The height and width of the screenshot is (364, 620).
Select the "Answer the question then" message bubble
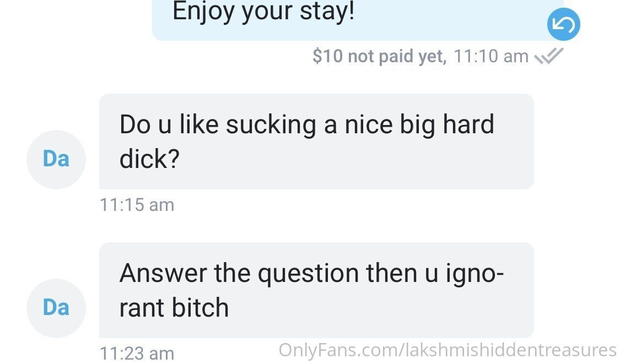(316, 291)
